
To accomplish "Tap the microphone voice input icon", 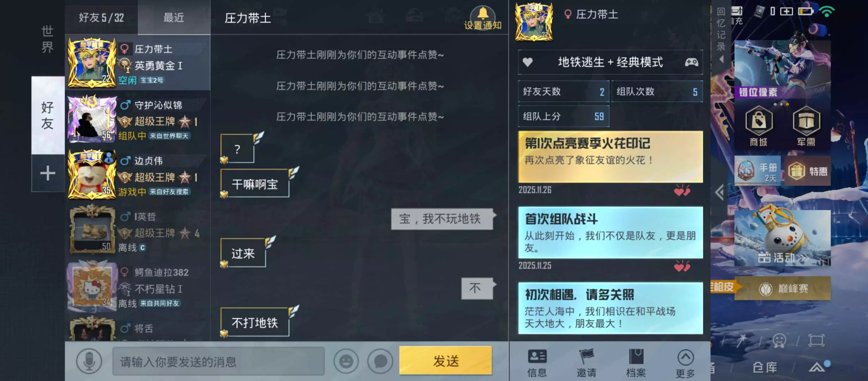I will [x=89, y=361].
